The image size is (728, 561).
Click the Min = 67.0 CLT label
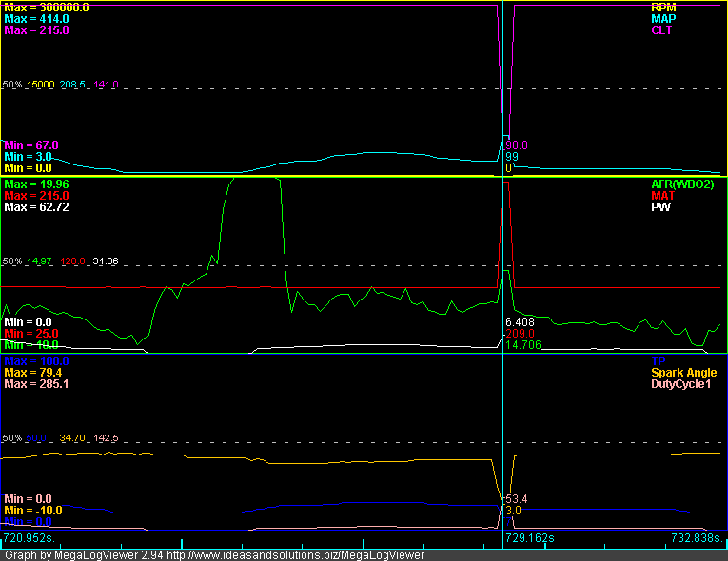[31, 145]
